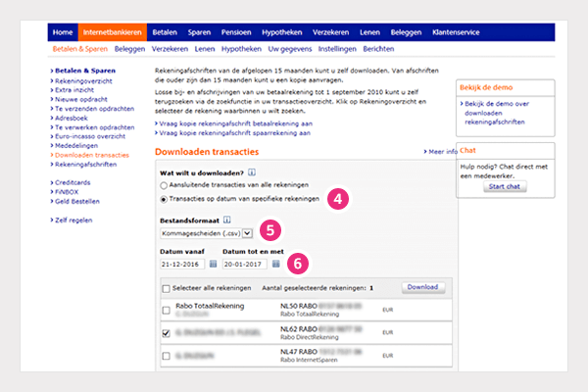Open the Bestandsformaat file format dropdown
The height and width of the screenshot is (392, 588).
(206, 233)
